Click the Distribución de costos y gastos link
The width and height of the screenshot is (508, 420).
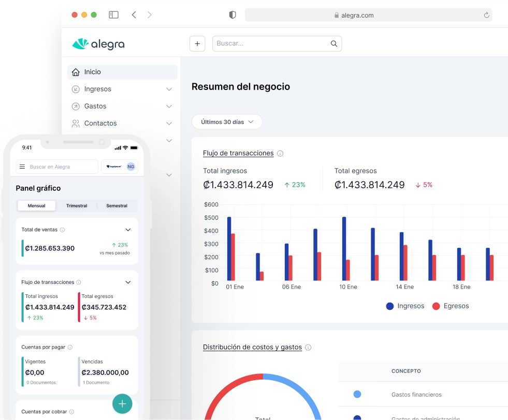252,347
